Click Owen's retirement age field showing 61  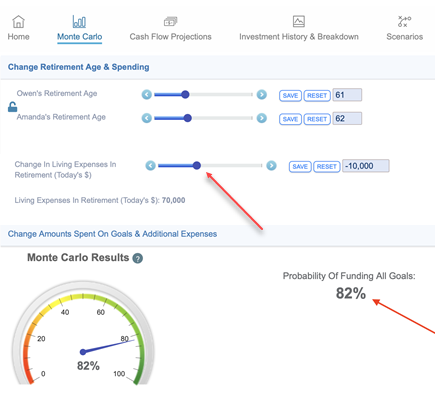coord(347,95)
